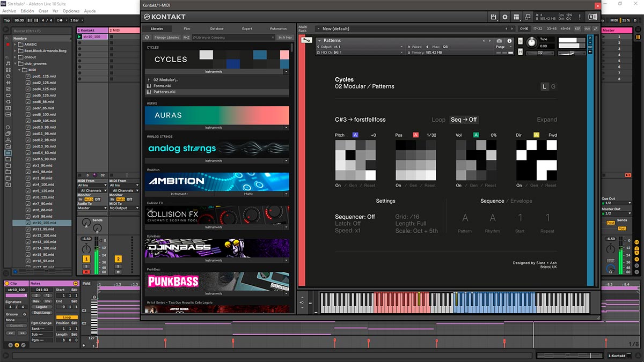
Task: Select Patterns.nki in the Cycles library
Action: (x=217, y=92)
